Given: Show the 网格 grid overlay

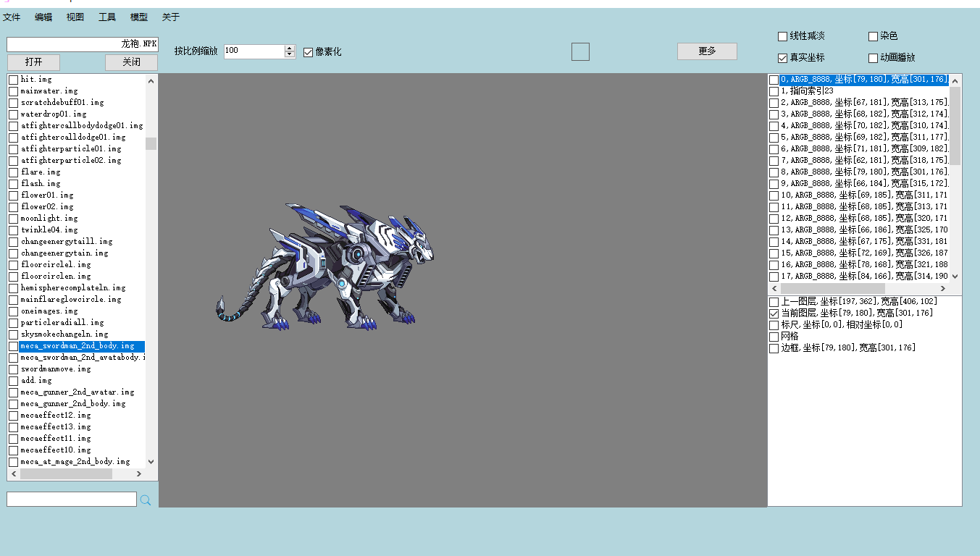Looking at the screenshot, I should [774, 337].
